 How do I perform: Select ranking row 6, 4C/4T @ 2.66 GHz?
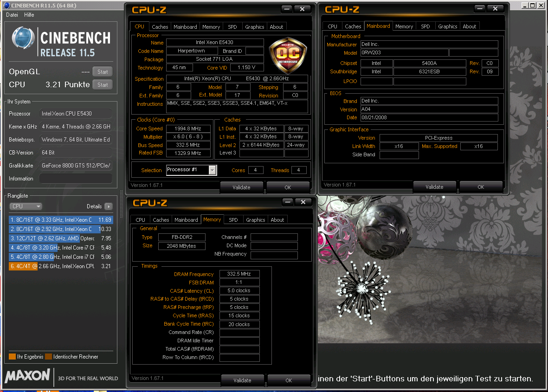point(61,266)
